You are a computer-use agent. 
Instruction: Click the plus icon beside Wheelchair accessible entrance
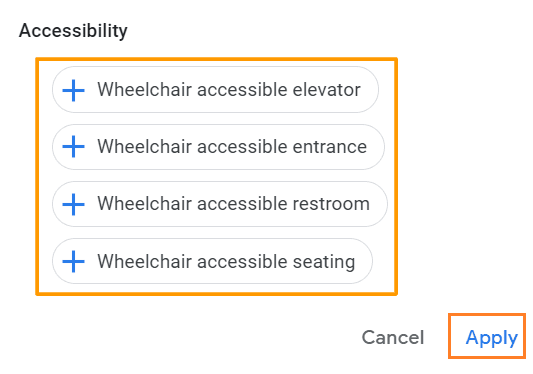(x=73, y=147)
